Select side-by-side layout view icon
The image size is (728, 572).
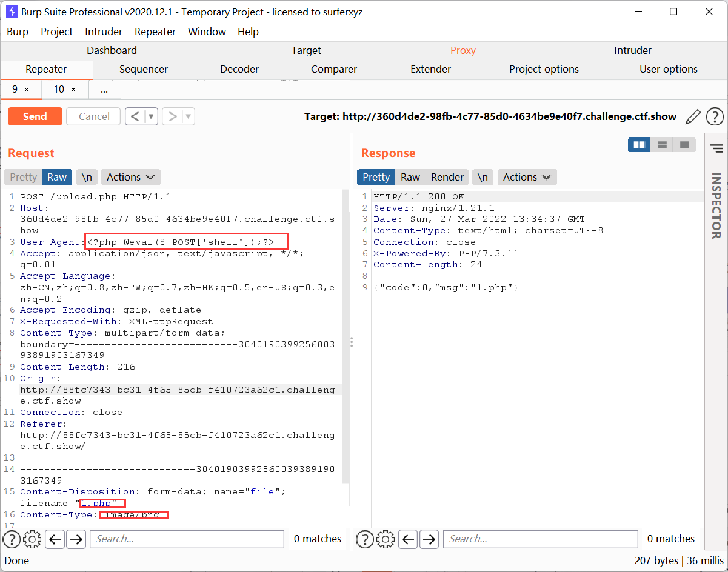639,145
